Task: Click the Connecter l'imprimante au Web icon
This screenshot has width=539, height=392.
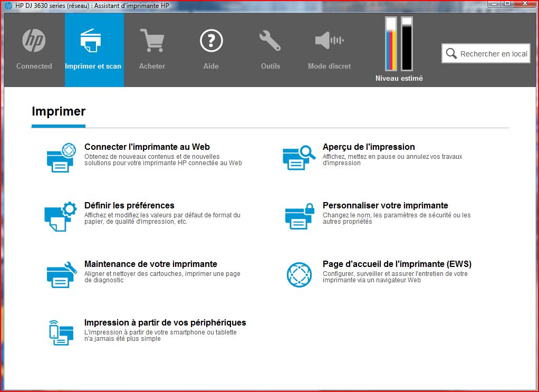Action: (x=62, y=158)
